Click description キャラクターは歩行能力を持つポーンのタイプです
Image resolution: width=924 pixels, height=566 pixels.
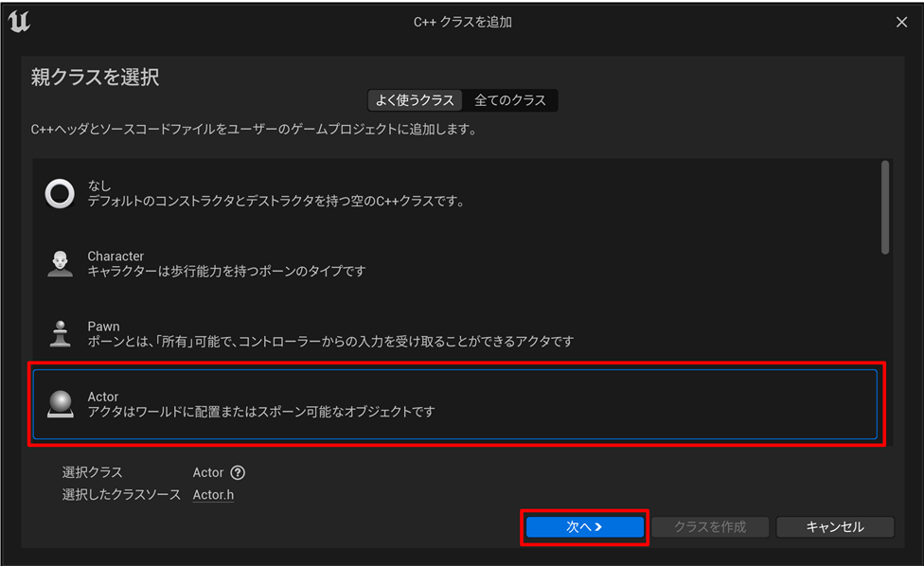pyautogui.click(x=227, y=271)
